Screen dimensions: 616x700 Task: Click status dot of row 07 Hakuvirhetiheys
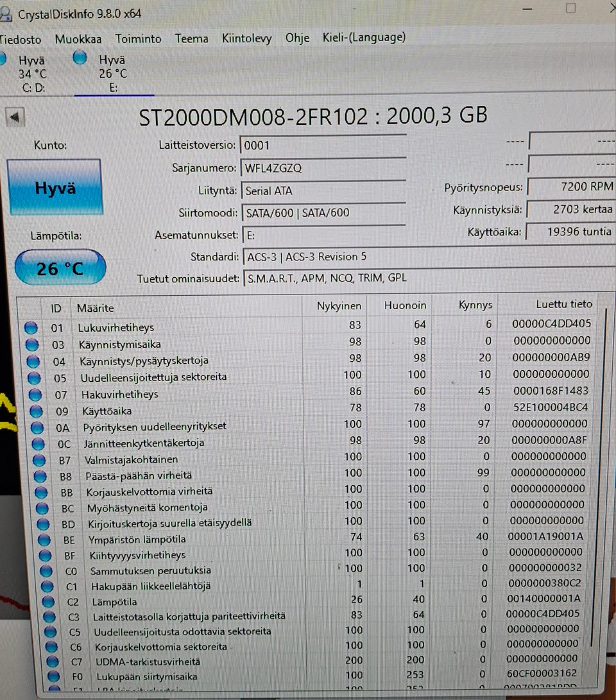(35, 395)
